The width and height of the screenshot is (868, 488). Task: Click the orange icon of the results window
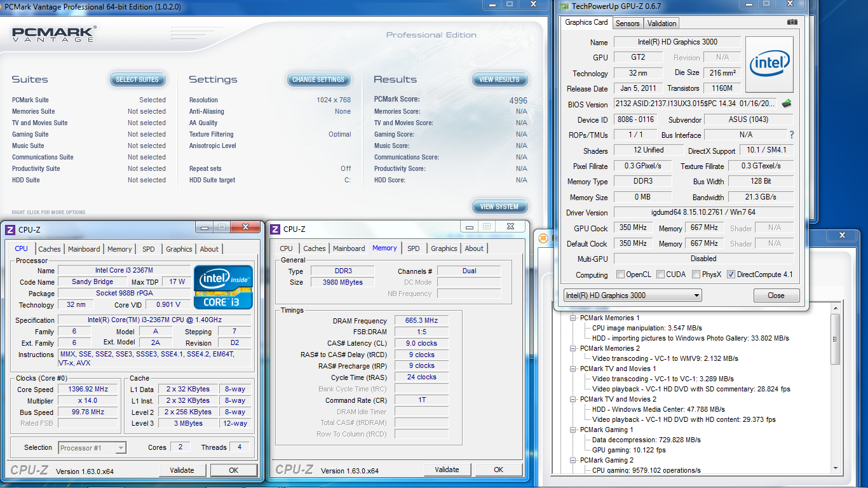click(543, 238)
